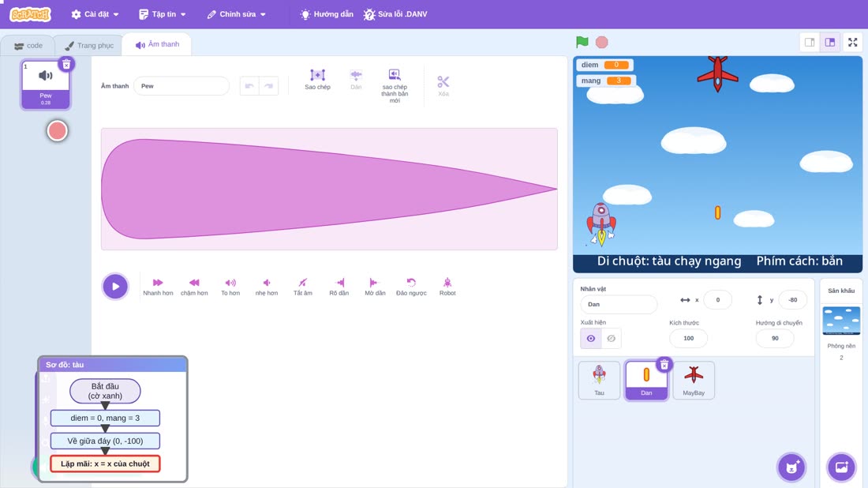Switch to the code tab
The image size is (868, 488).
pyautogui.click(x=28, y=46)
